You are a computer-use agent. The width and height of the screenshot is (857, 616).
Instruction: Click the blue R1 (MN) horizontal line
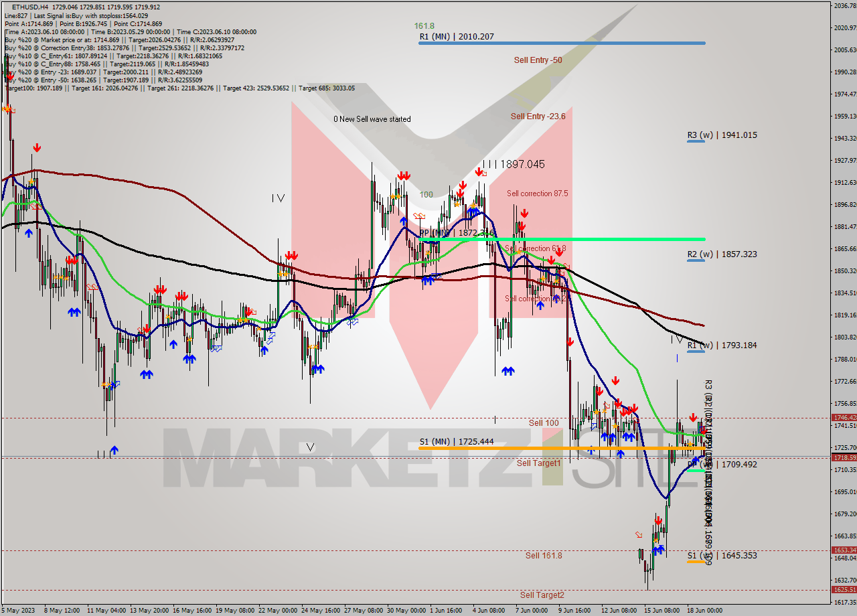562,43
